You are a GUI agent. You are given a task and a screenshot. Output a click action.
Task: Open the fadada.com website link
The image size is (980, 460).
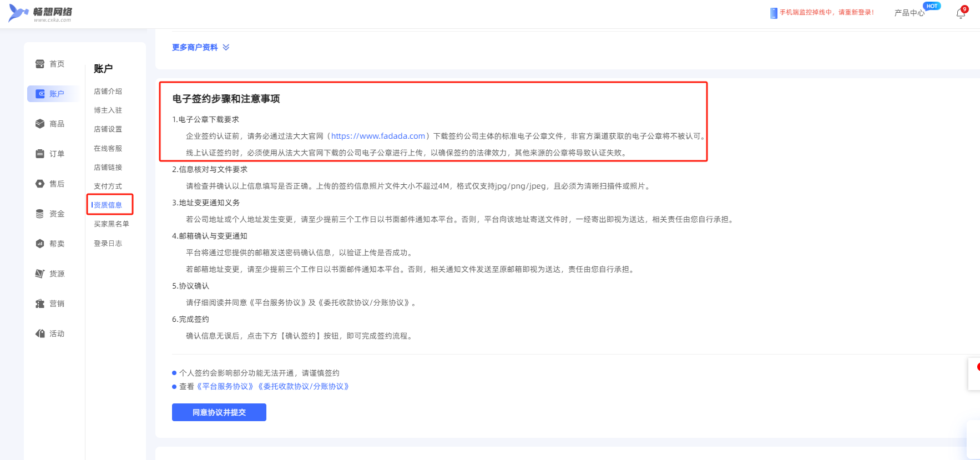(x=378, y=136)
